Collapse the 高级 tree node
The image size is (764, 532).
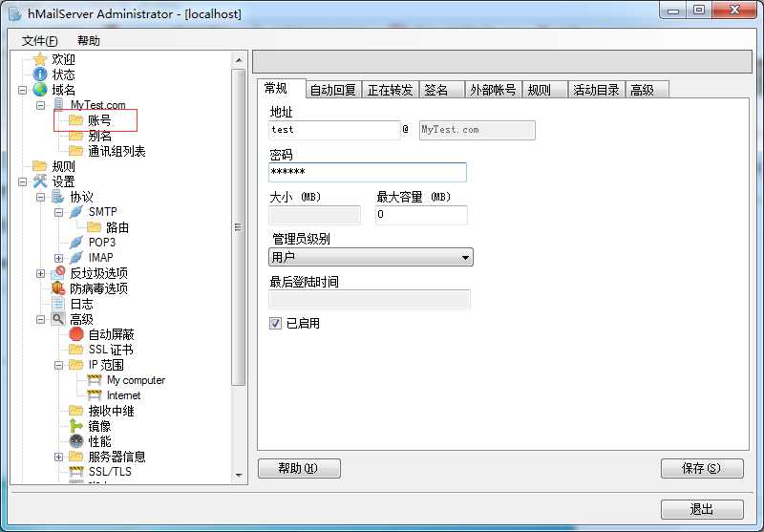click(40, 319)
